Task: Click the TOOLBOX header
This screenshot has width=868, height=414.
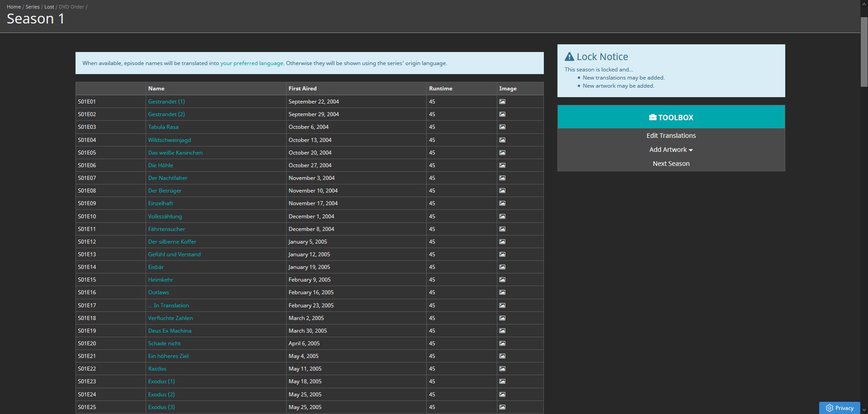Action: point(671,117)
